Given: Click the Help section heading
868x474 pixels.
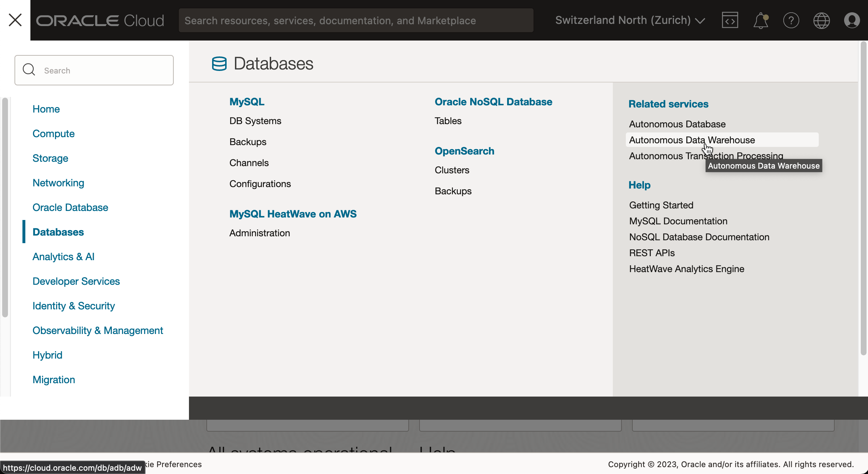Looking at the screenshot, I should click(x=639, y=185).
